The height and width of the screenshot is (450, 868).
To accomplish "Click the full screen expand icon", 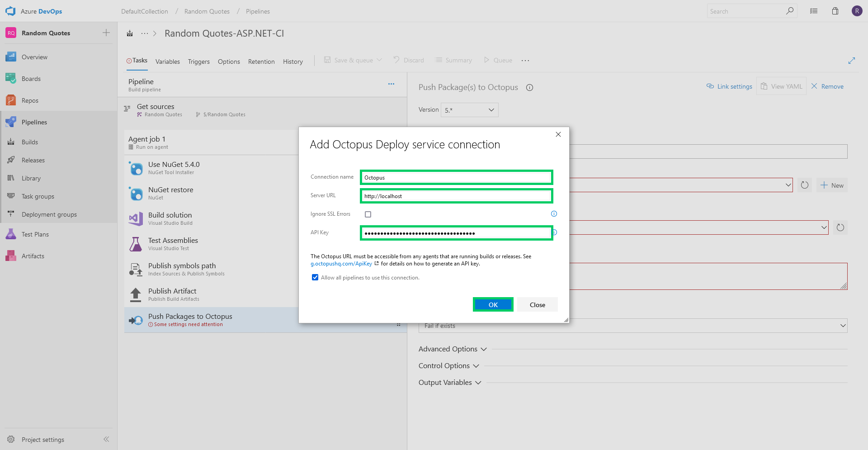I will click(852, 61).
